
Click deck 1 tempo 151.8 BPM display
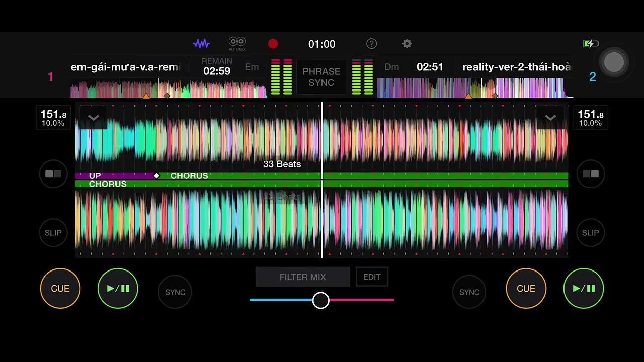53,118
